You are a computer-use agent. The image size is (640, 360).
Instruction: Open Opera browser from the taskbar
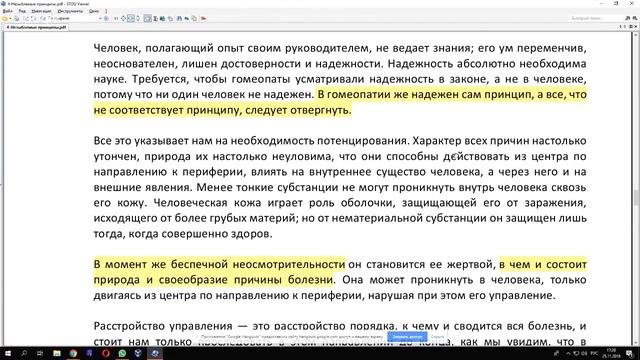106,353
